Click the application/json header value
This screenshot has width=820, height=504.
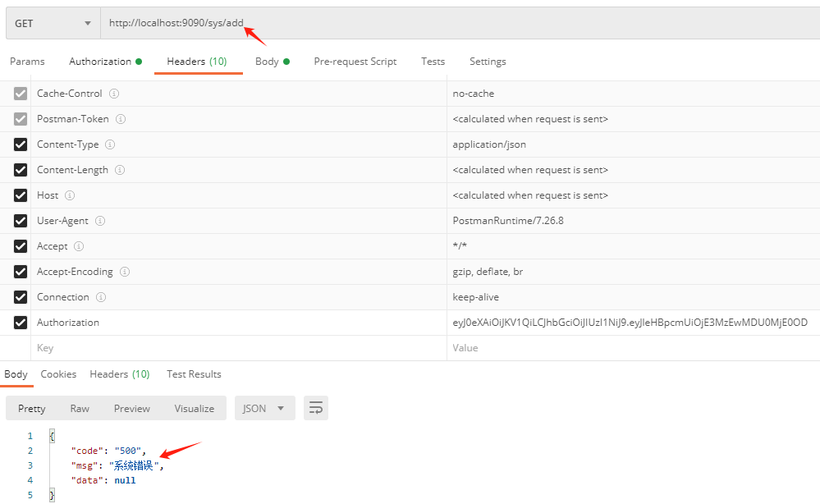(x=489, y=144)
